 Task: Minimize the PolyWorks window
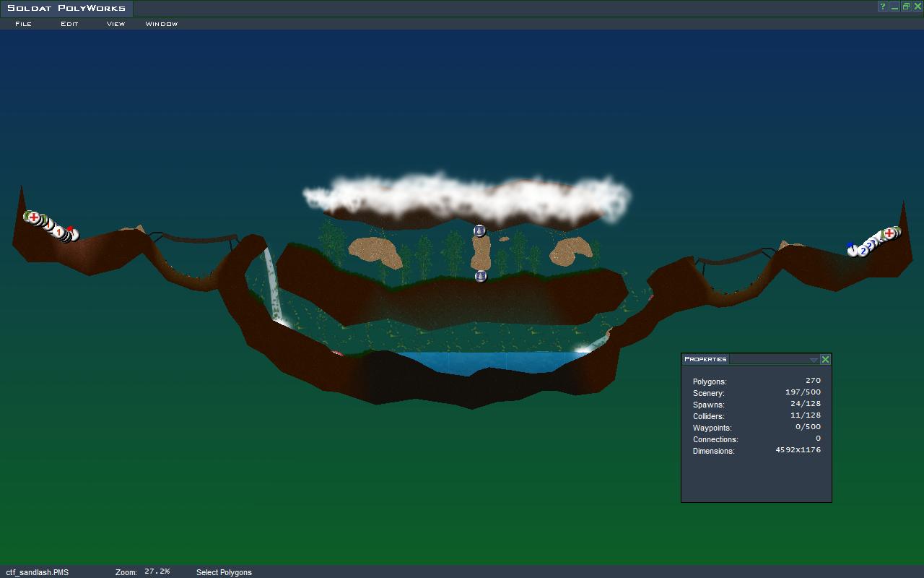pyautogui.click(x=894, y=7)
